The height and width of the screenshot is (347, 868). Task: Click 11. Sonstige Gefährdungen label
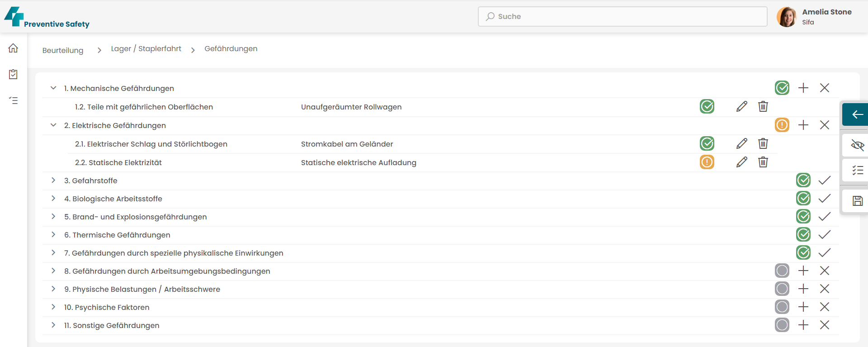pyautogui.click(x=112, y=325)
